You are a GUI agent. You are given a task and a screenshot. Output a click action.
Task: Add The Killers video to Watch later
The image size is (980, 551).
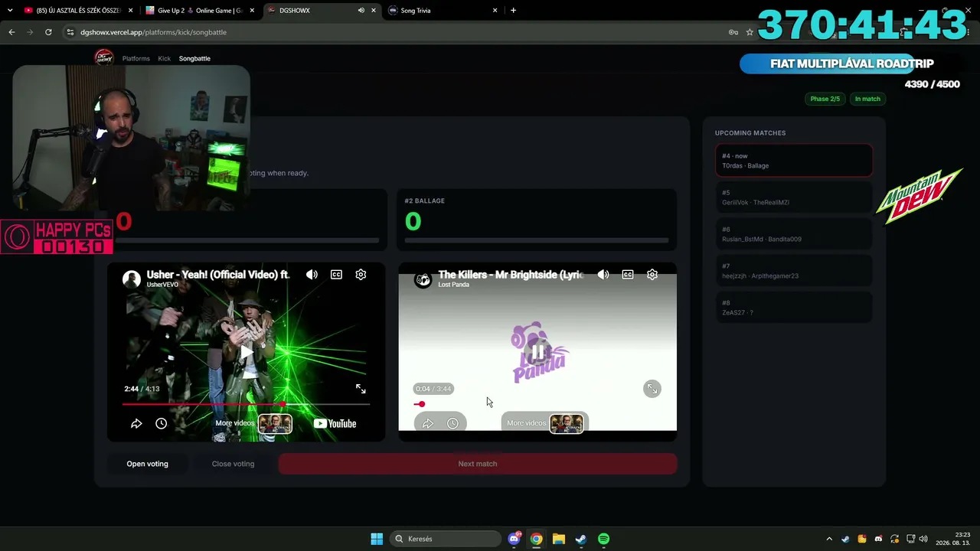452,423
